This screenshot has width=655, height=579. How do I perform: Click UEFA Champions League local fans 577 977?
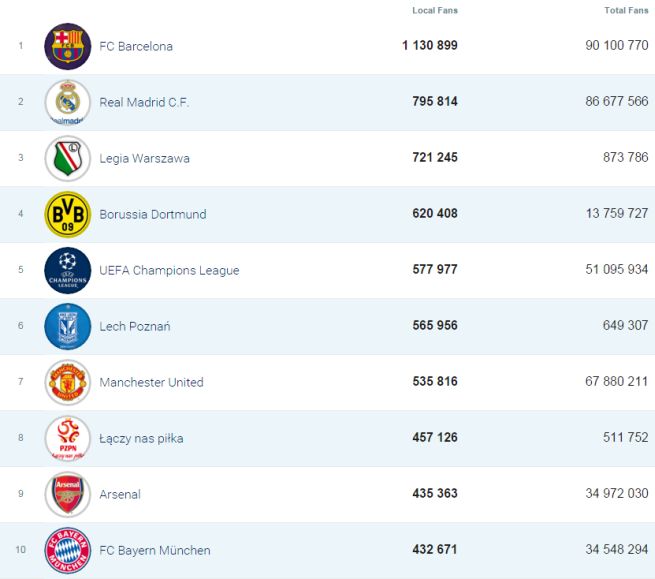pyautogui.click(x=435, y=270)
